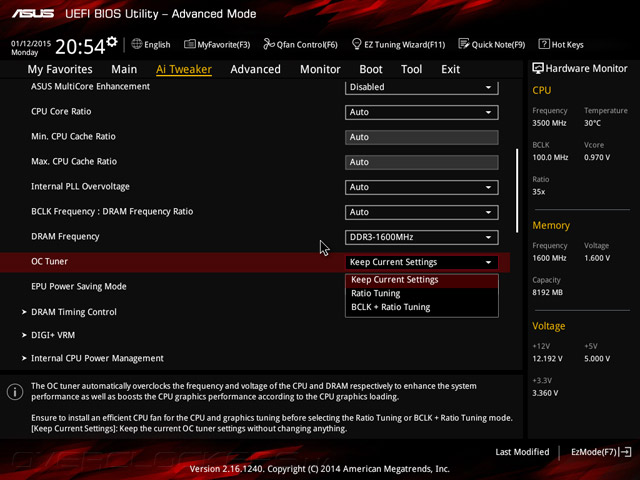Collapse the OC Tuner dropdown
The image size is (640, 480).
[422, 262]
